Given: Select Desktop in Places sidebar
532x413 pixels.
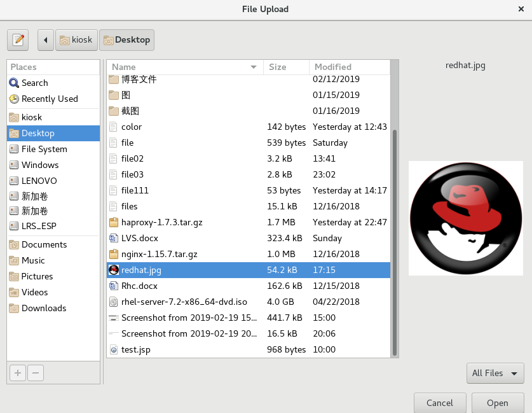Looking at the screenshot, I should (x=53, y=133).
